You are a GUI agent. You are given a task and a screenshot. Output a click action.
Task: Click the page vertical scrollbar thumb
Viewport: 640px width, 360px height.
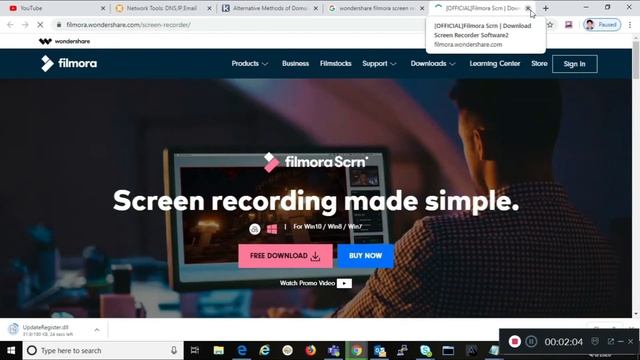click(x=636, y=59)
